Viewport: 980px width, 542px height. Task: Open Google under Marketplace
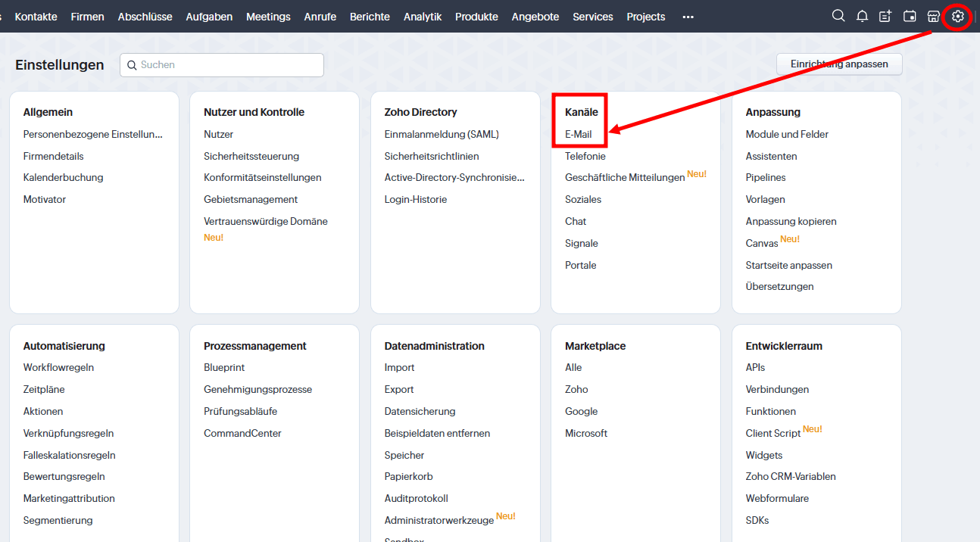coord(582,411)
